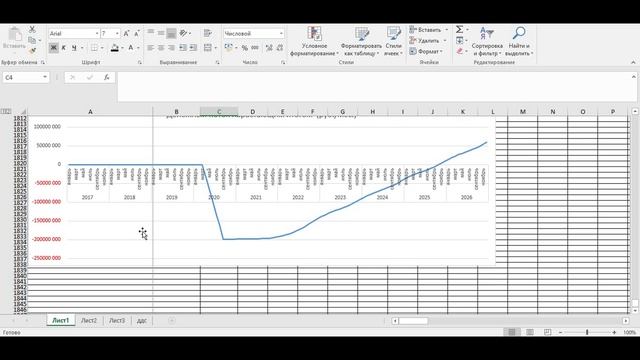Click Decrease Decimal icon
Image resolution: width=640 pixels, height=360 pixels.
280,48
